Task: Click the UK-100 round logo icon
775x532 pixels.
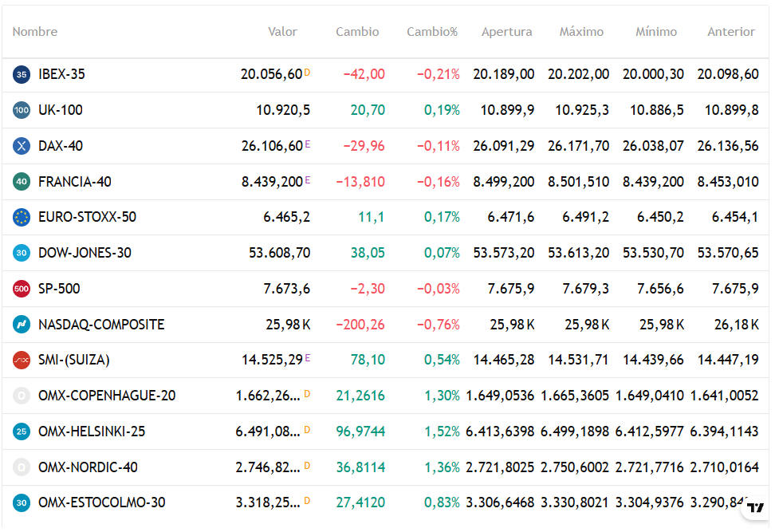Action: pyautogui.click(x=22, y=110)
